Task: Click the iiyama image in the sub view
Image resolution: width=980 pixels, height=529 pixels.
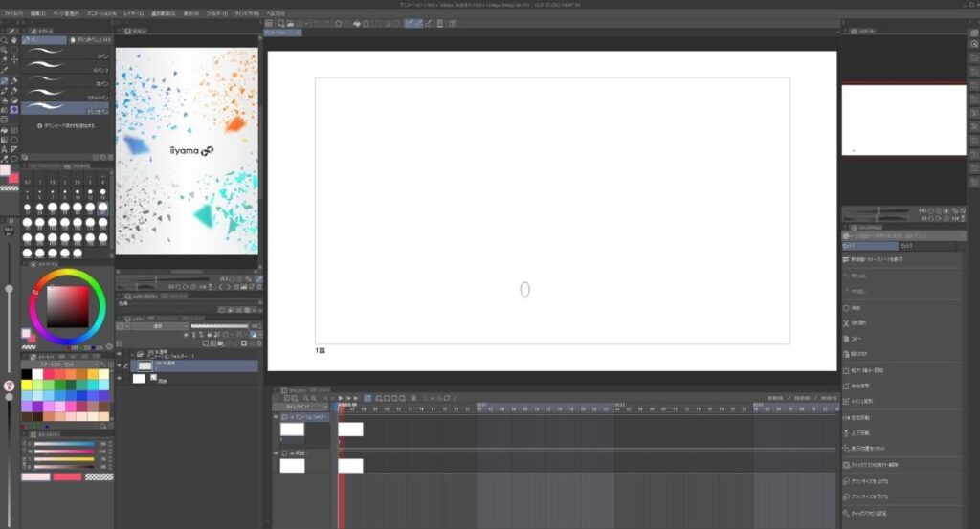Action: [x=187, y=151]
